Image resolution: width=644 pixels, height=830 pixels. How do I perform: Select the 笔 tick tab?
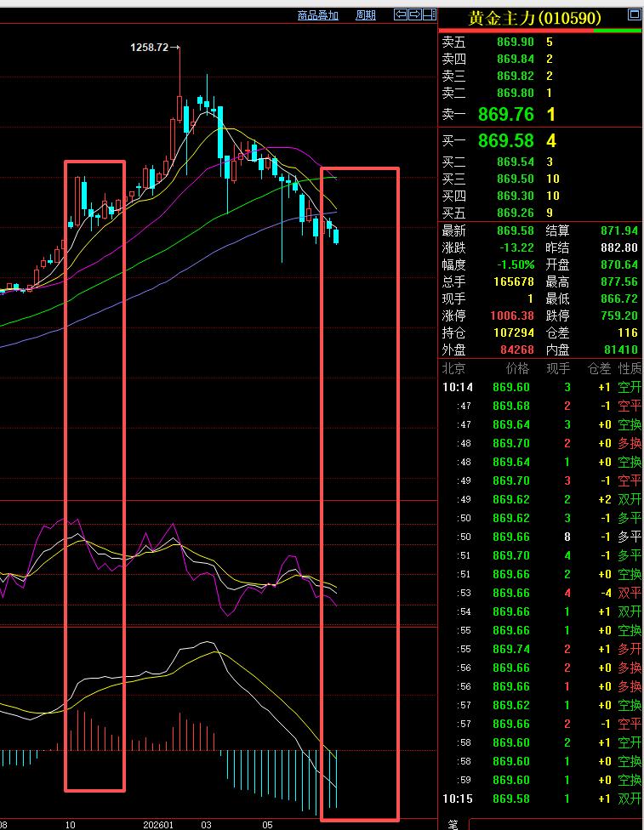click(x=453, y=824)
